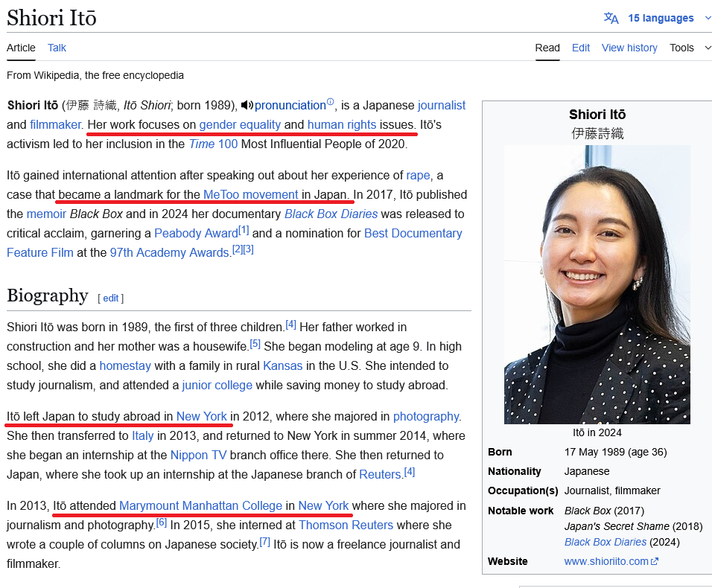Click 'Japan's Secret Shame (2018)' text
The image size is (712, 588).
(x=634, y=526)
